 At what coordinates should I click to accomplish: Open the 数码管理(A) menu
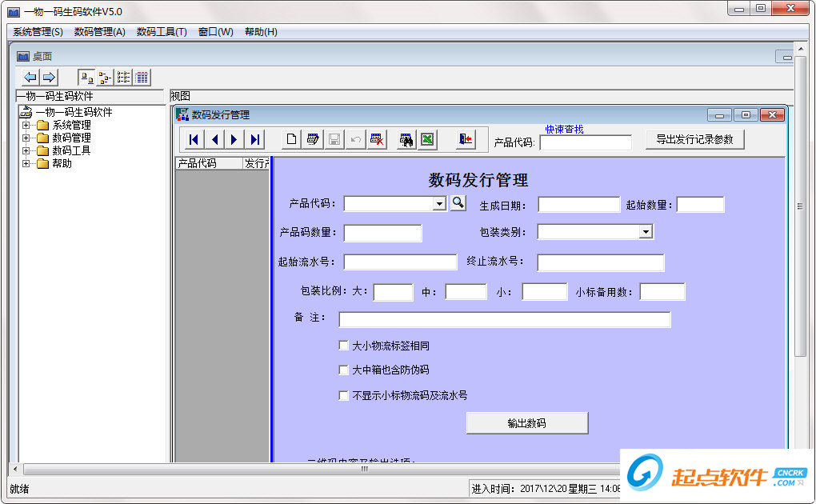point(99,32)
